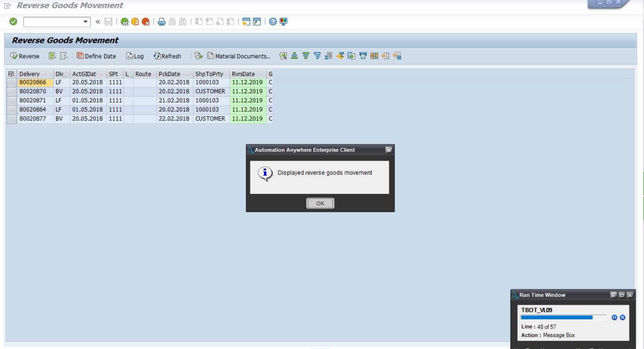
Task: Pause the bot in Run Time Window
Action: point(614,317)
